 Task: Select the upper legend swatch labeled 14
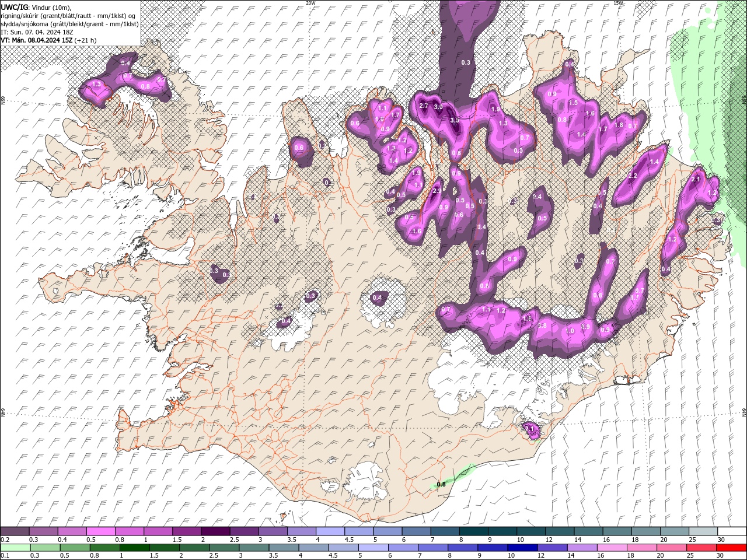(x=589, y=531)
